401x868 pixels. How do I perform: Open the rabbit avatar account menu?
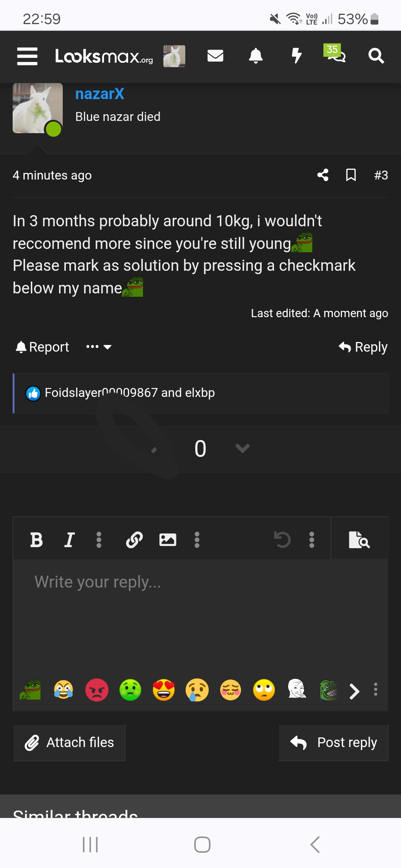(x=174, y=56)
